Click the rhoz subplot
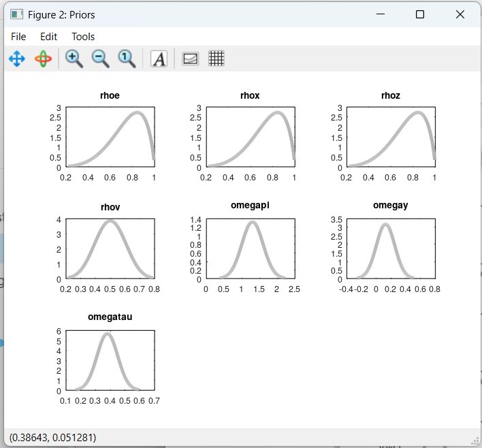Screen dimensions: 482x448 point(391,137)
